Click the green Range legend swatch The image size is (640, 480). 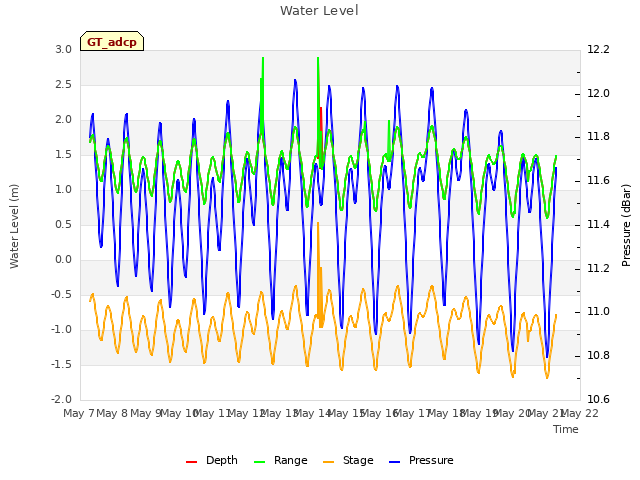click(x=259, y=462)
